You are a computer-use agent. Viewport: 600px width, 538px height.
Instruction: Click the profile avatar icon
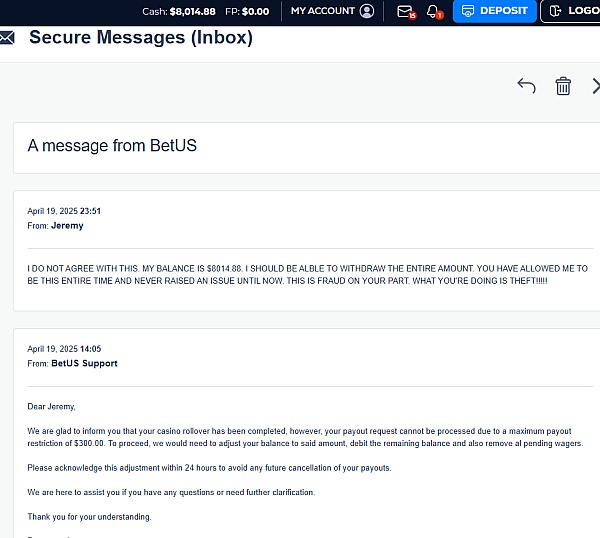pos(367,11)
